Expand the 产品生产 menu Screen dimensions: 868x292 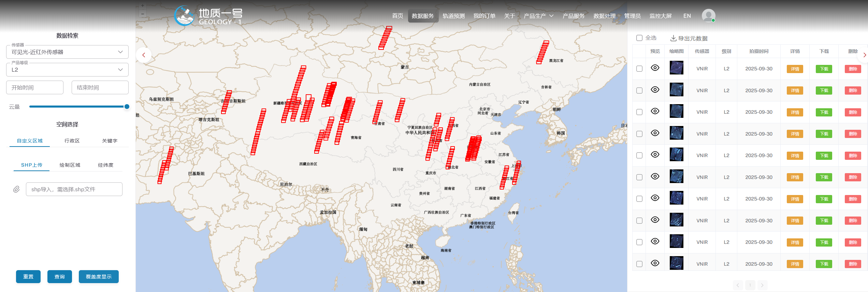[x=538, y=16]
